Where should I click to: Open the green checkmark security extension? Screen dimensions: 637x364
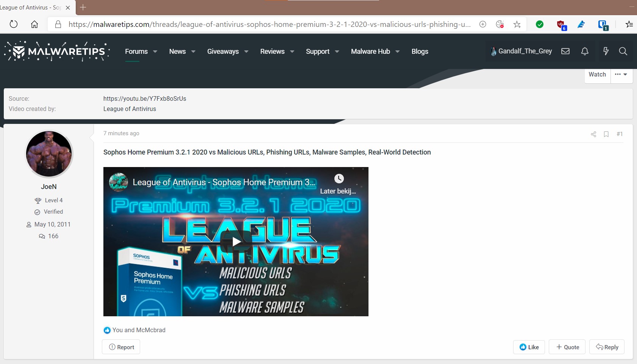point(540,24)
